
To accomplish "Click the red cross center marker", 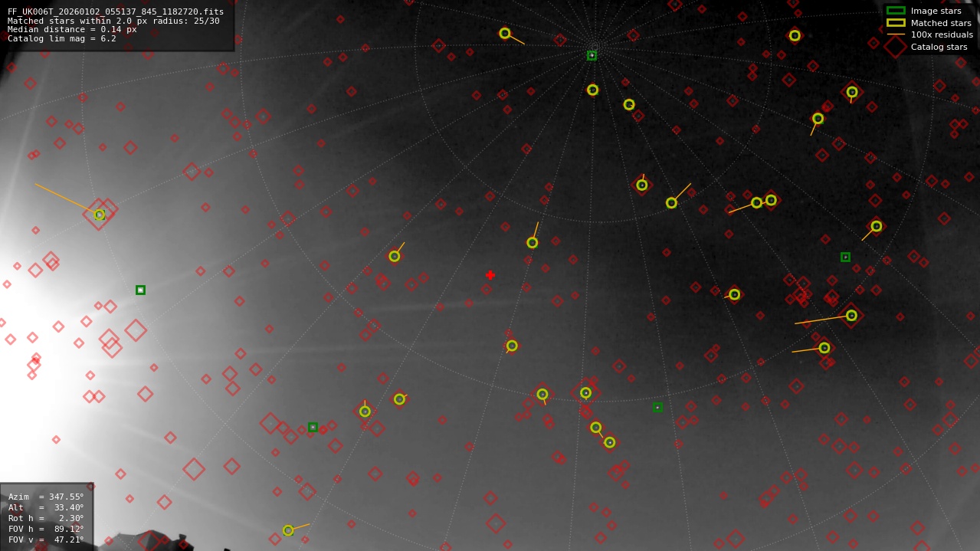I will (490, 275).
